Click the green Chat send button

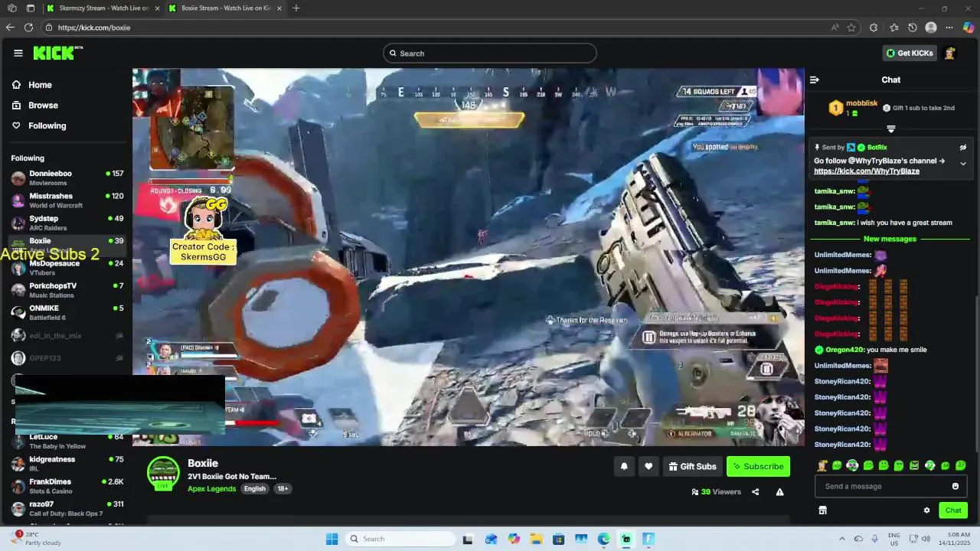[x=953, y=510]
